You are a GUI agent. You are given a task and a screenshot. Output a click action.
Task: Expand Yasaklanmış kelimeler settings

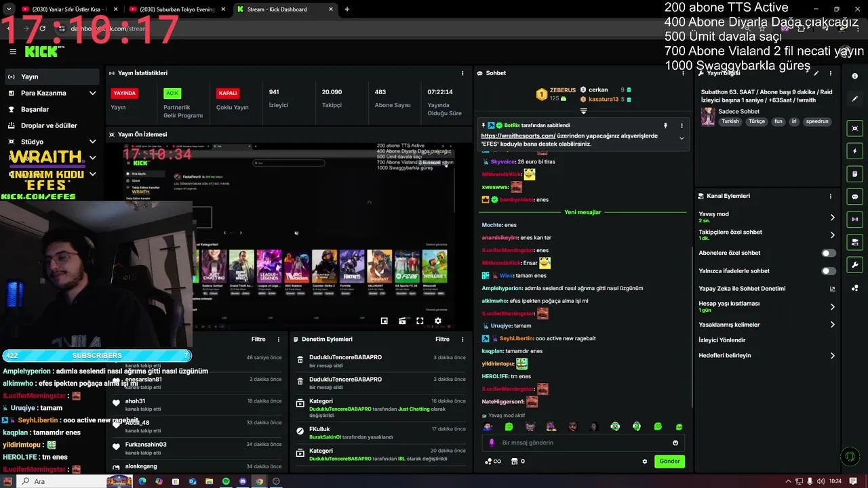point(832,325)
